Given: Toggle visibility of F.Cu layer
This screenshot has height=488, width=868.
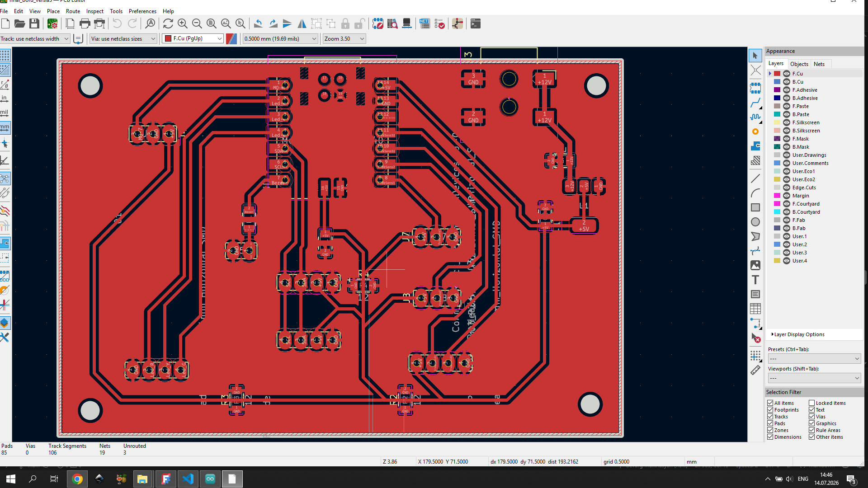Looking at the screenshot, I should pos(787,74).
